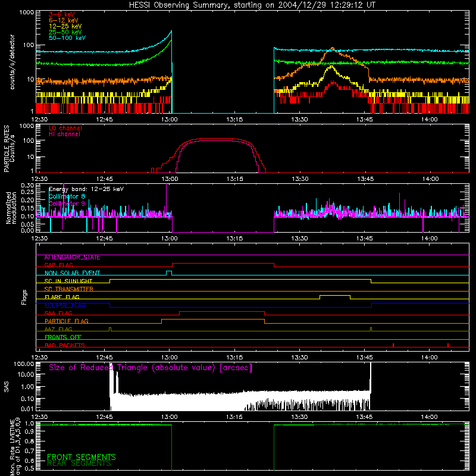
Task: Select the Collimator 8 legend entry
Action: 67,196
